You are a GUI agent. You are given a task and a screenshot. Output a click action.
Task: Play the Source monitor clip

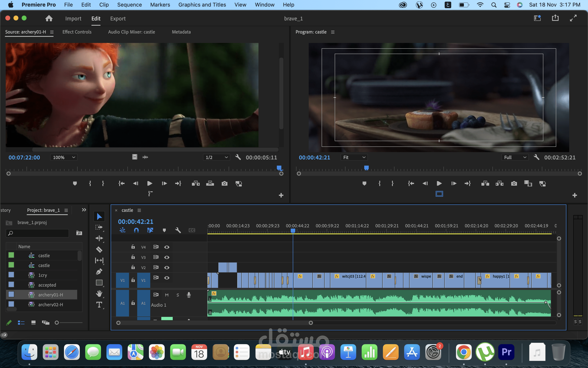pyautogui.click(x=150, y=184)
